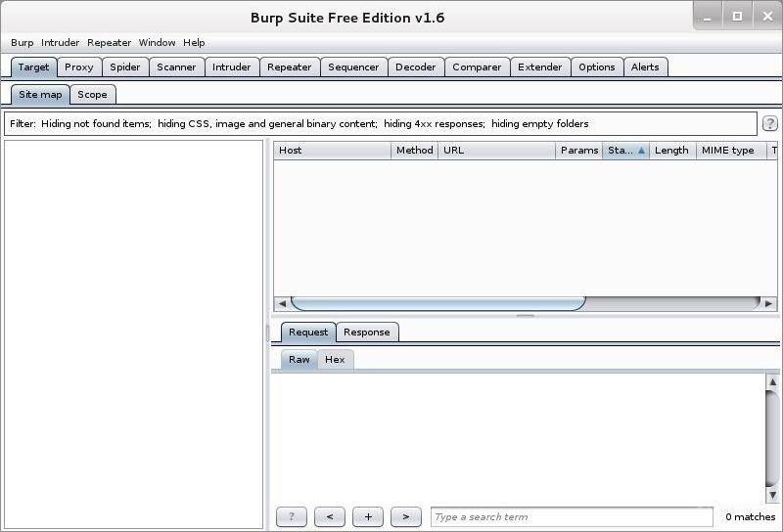Click the request pane vertical scrollbar thumb
This screenshot has height=532, width=783.
coord(772,439)
